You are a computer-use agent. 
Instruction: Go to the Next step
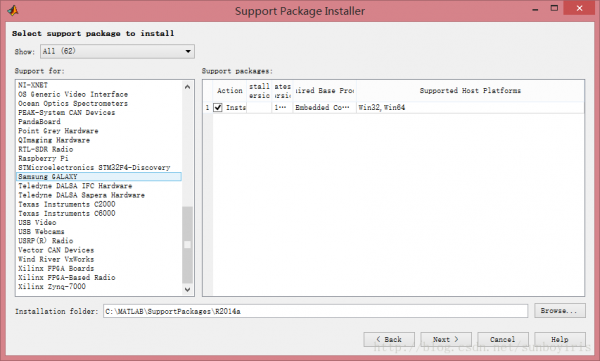click(446, 339)
